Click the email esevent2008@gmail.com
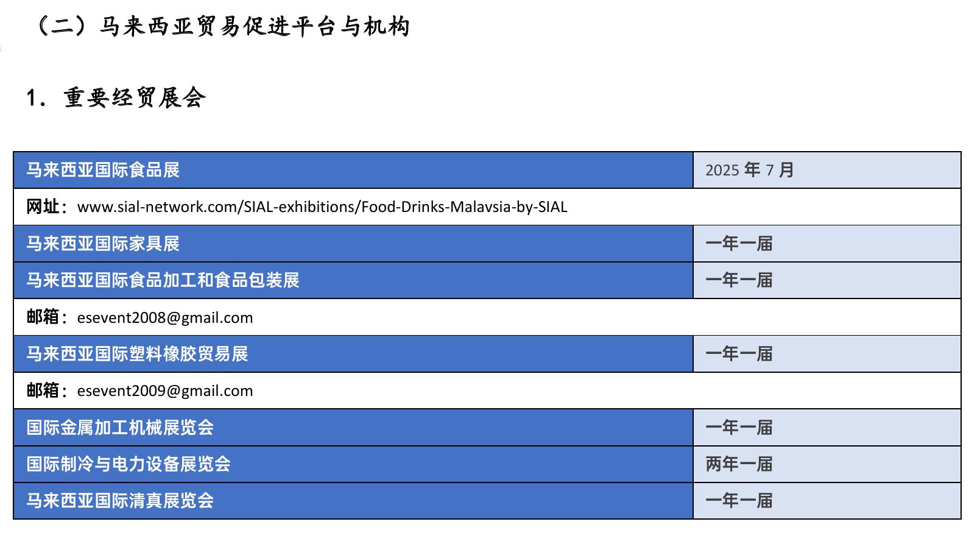Image resolution: width=980 pixels, height=544 pixels. 165,317
